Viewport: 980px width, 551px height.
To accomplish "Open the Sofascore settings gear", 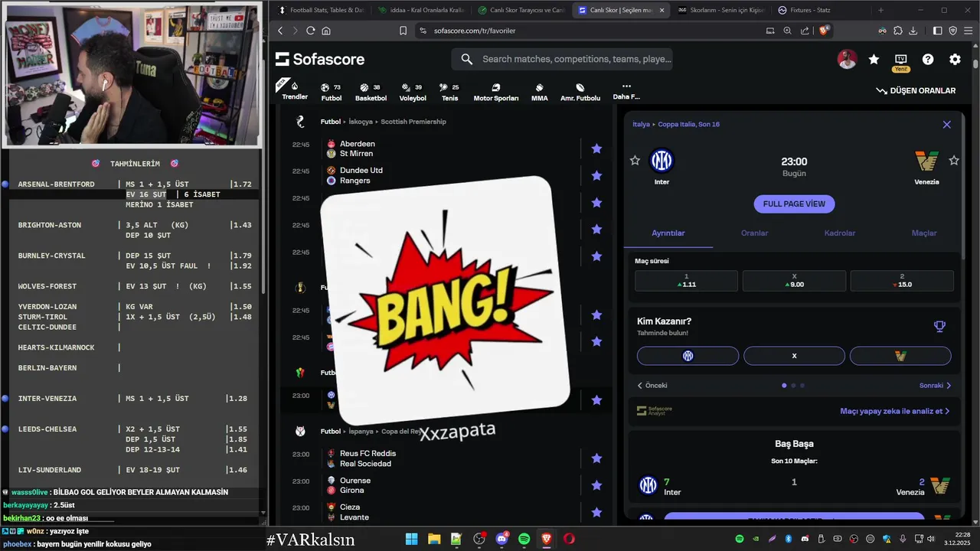I will (x=955, y=59).
